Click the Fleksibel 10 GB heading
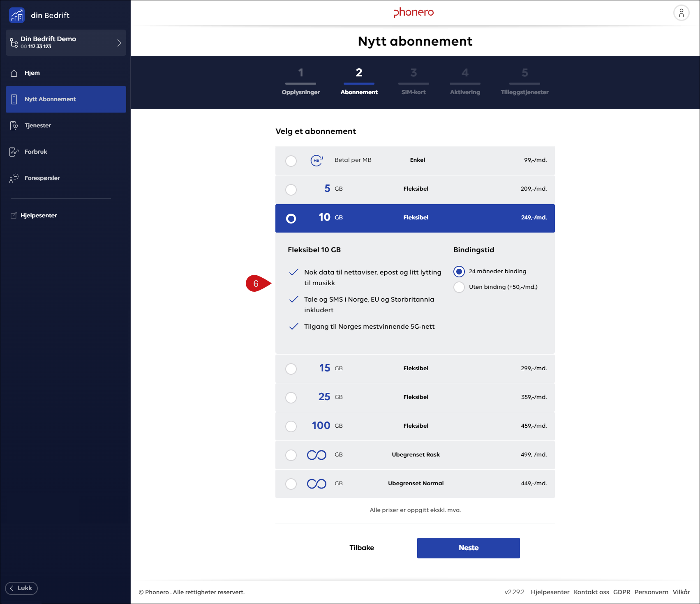The height and width of the screenshot is (604, 700). [x=314, y=250]
